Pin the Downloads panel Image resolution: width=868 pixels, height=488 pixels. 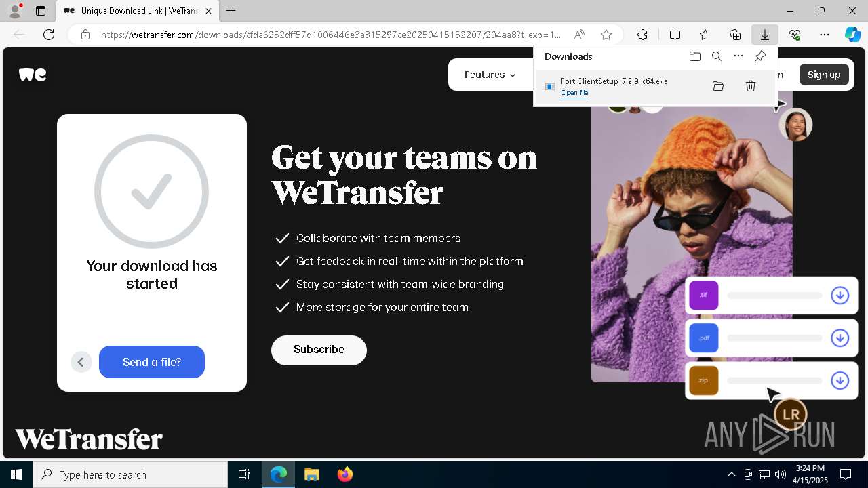pyautogui.click(x=760, y=56)
